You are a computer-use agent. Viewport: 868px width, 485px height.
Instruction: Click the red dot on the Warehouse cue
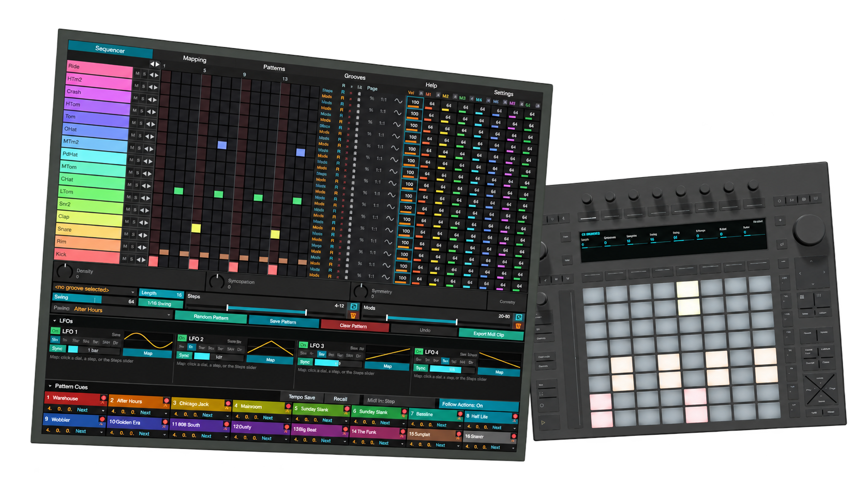click(x=103, y=399)
